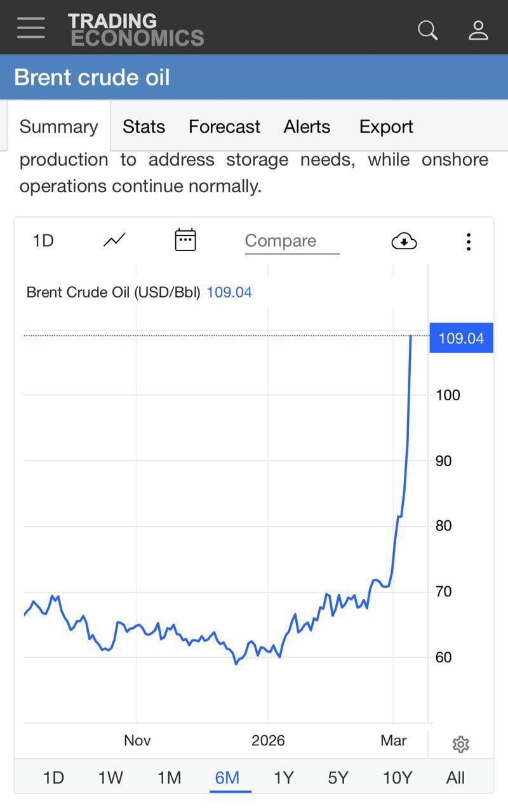Click the search magnifier icon

pos(427,30)
